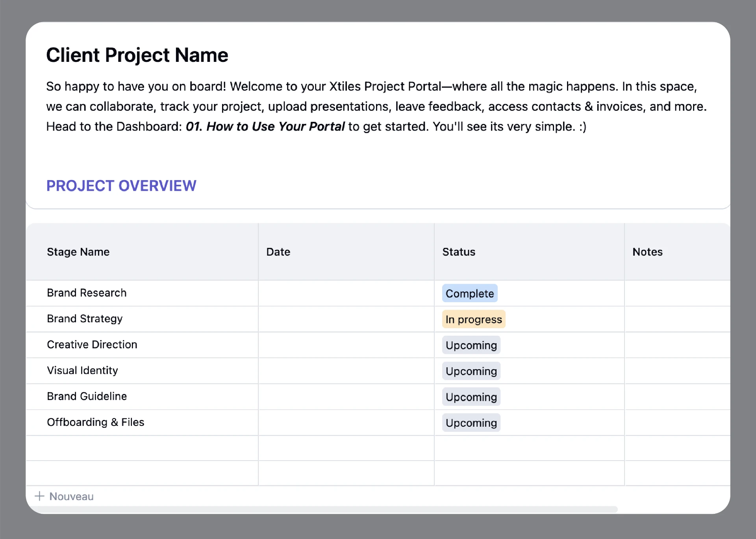Click the Nouveau add-row label
The height and width of the screenshot is (539, 756).
[71, 496]
